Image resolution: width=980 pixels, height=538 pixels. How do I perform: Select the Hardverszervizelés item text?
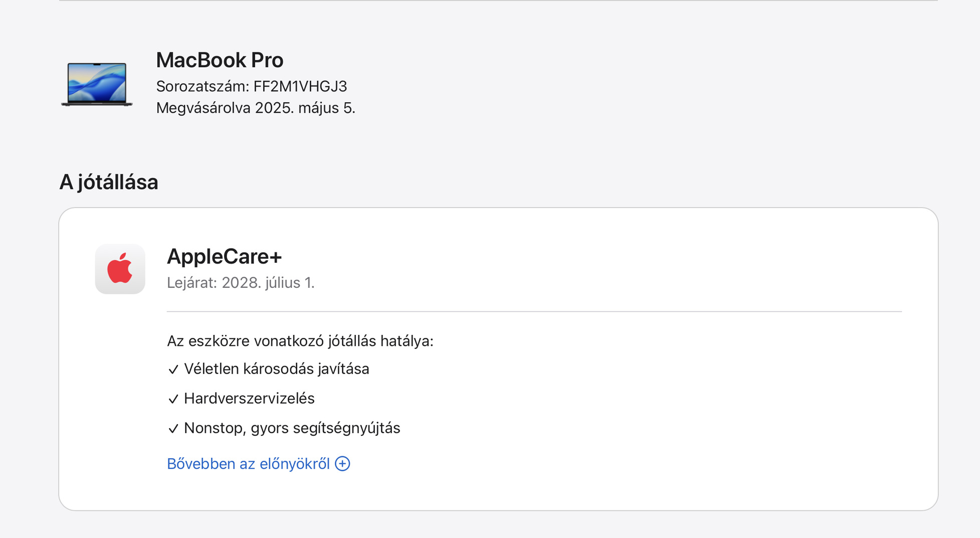tap(249, 399)
